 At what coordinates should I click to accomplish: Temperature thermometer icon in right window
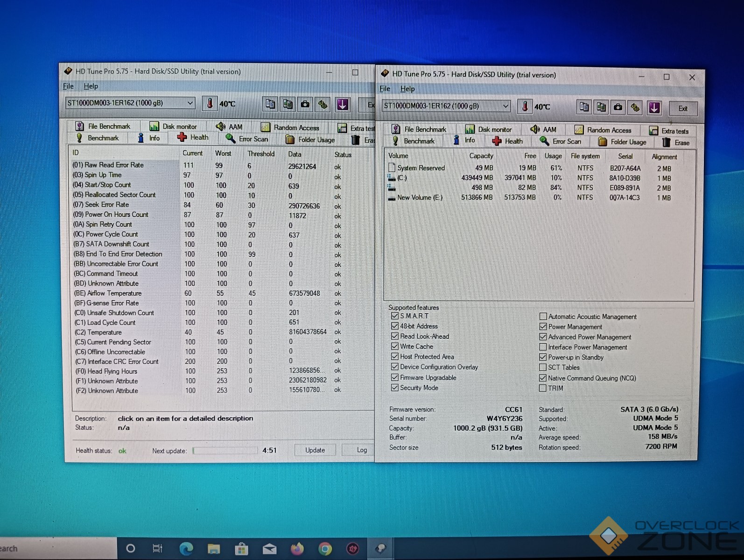525,107
